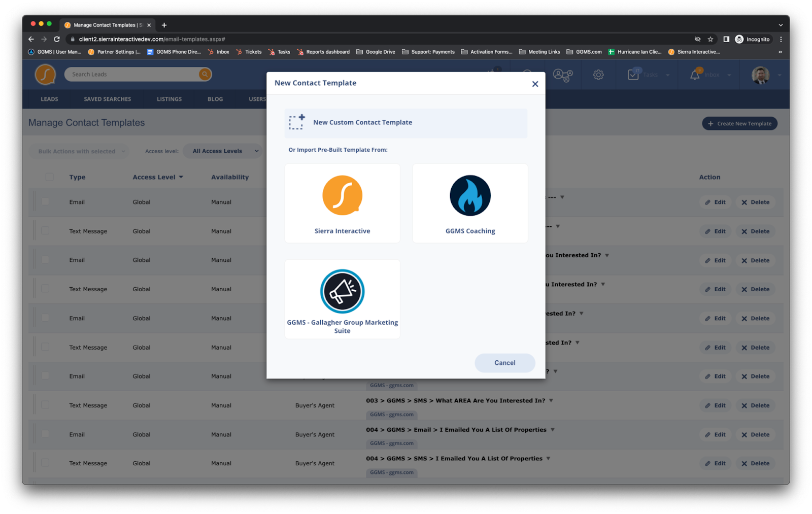Toggle the browser side panel icon
Screen dimensions: 812x514
tap(726, 39)
